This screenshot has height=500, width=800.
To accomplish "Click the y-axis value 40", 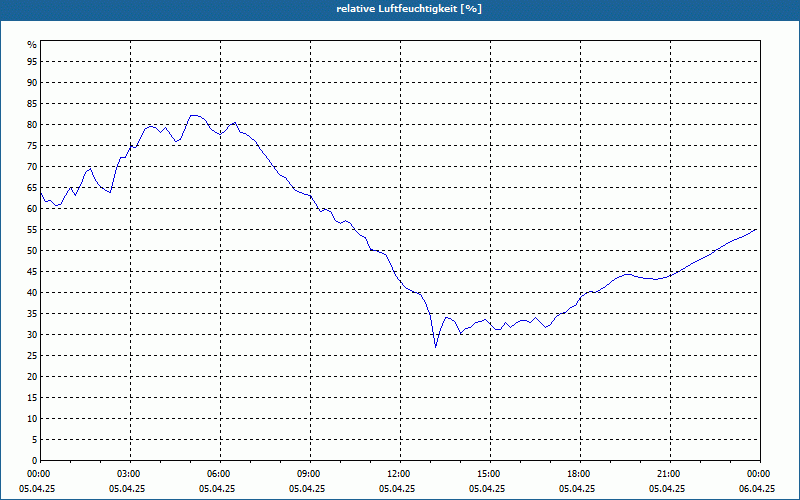I will (32, 292).
